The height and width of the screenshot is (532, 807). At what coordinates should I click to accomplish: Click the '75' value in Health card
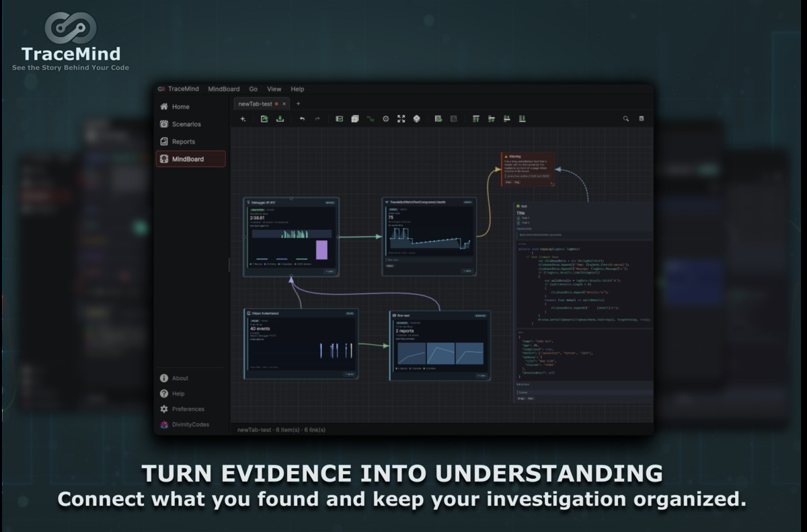pos(391,218)
